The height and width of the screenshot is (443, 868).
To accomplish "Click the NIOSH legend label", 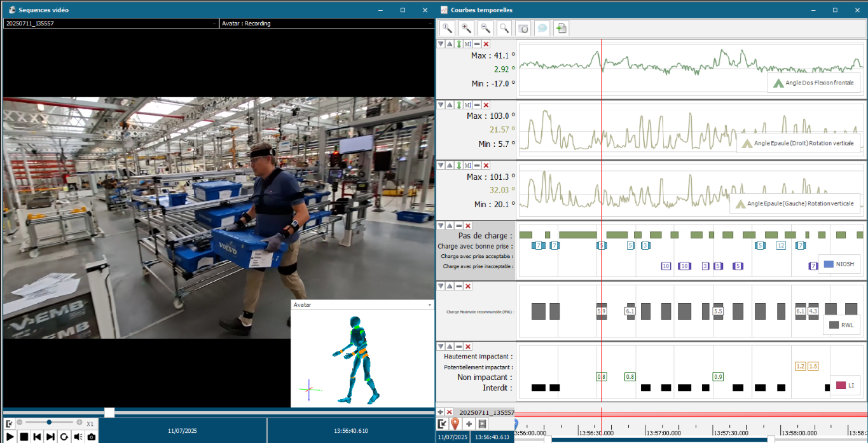I will 844,264.
